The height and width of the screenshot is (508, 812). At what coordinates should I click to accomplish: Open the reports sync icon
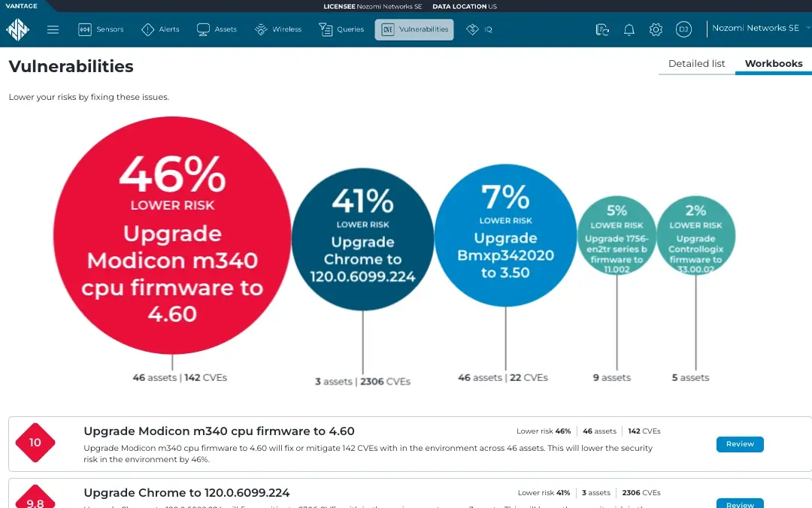(601, 29)
